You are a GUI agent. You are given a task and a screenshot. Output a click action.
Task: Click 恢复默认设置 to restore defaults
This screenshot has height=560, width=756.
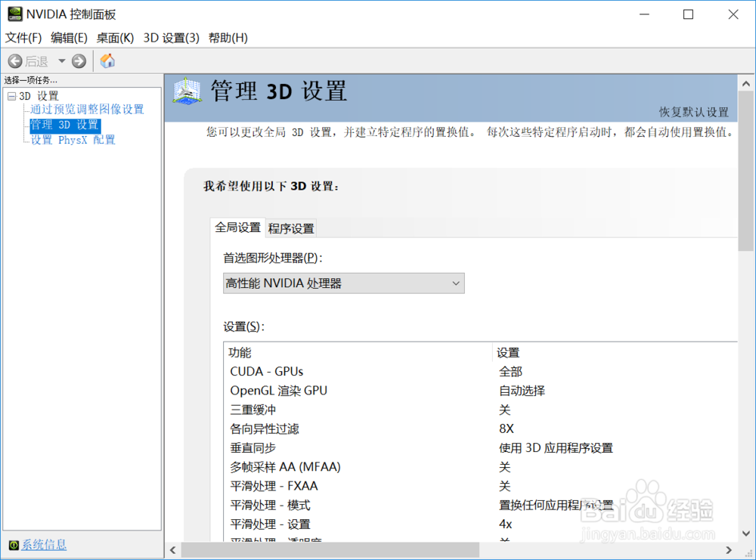pos(694,113)
